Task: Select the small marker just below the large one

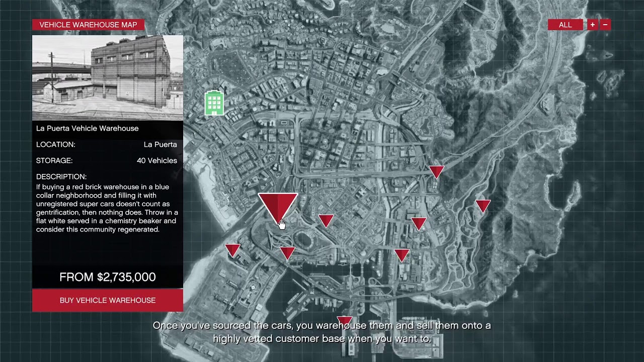Action: (287, 253)
